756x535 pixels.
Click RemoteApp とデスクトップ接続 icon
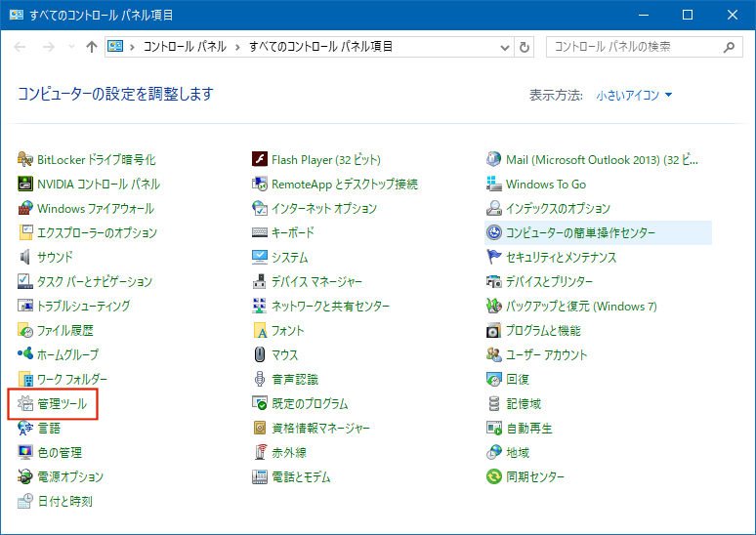tap(260, 184)
